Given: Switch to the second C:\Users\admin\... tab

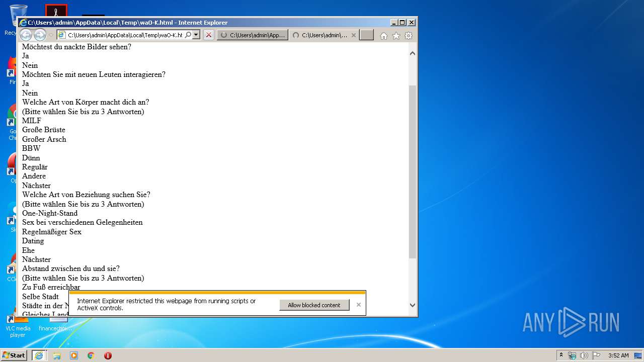Looking at the screenshot, I should [320, 35].
